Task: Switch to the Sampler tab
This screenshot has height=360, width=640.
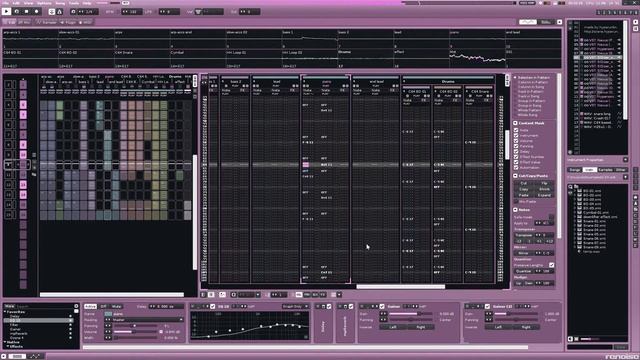Action: 47,22
